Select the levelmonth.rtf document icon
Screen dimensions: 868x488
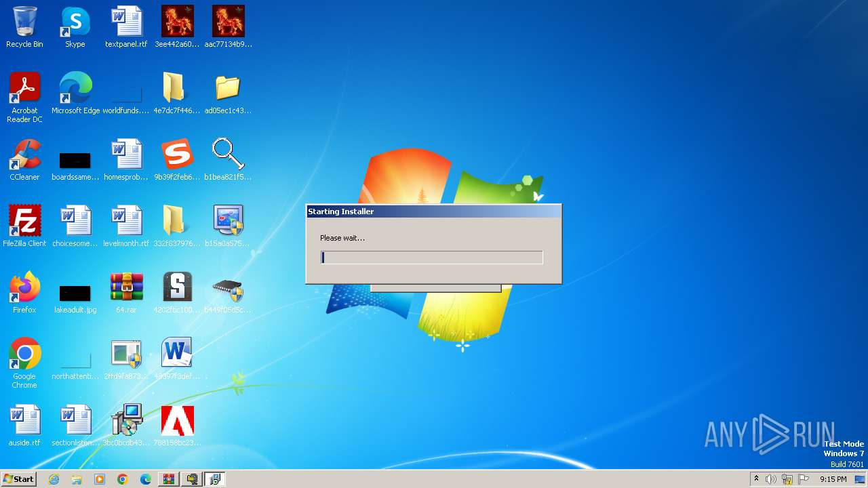pyautogui.click(x=126, y=226)
